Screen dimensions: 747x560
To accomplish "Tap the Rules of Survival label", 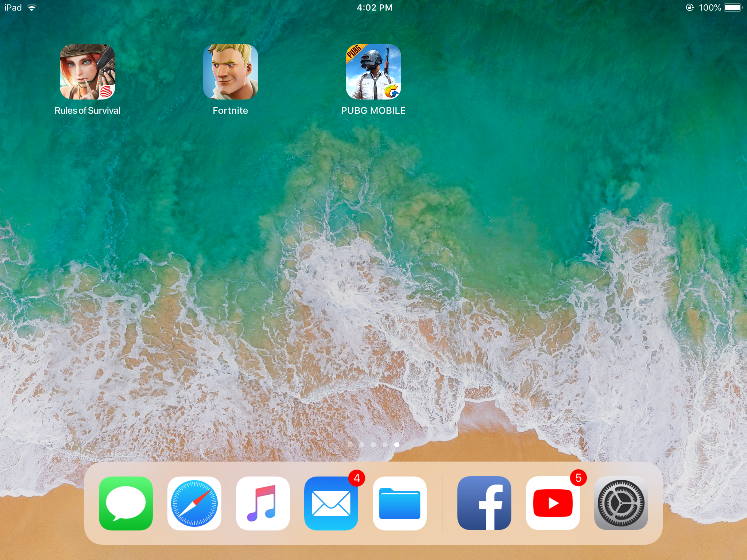I will tap(88, 110).
